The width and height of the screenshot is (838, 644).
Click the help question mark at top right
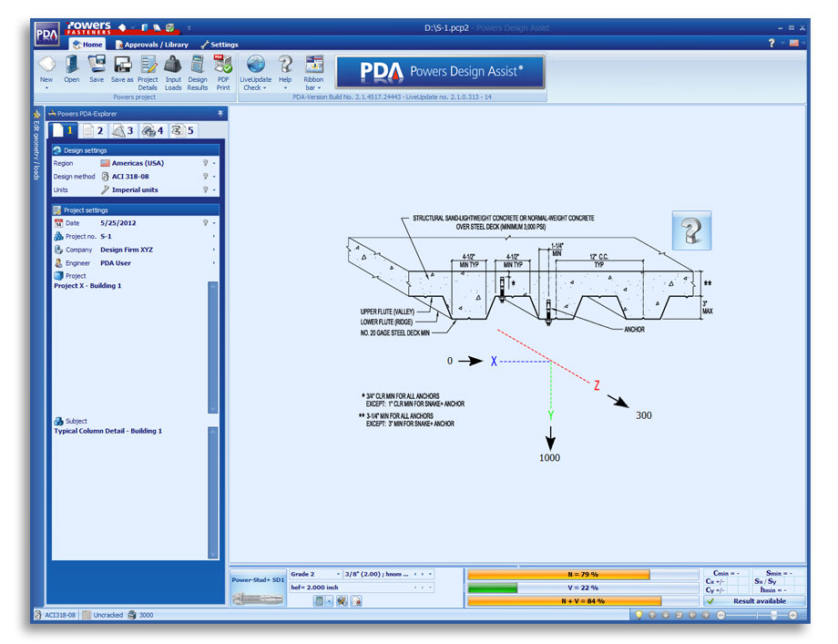click(x=772, y=44)
